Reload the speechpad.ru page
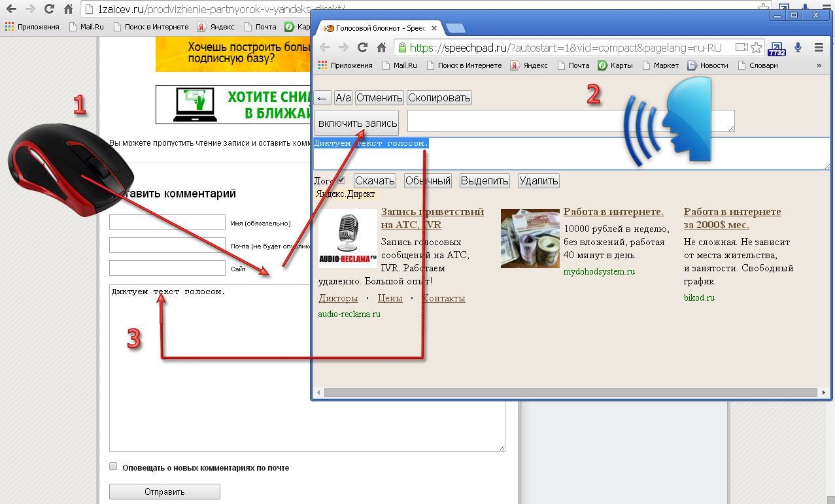Screen dimensions: 835x504 click(x=362, y=48)
